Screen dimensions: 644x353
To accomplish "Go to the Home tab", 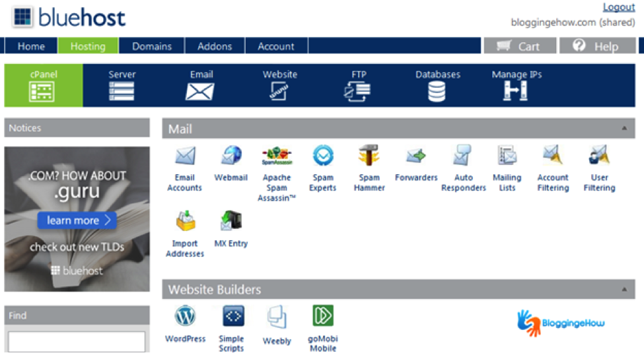I will coord(31,46).
